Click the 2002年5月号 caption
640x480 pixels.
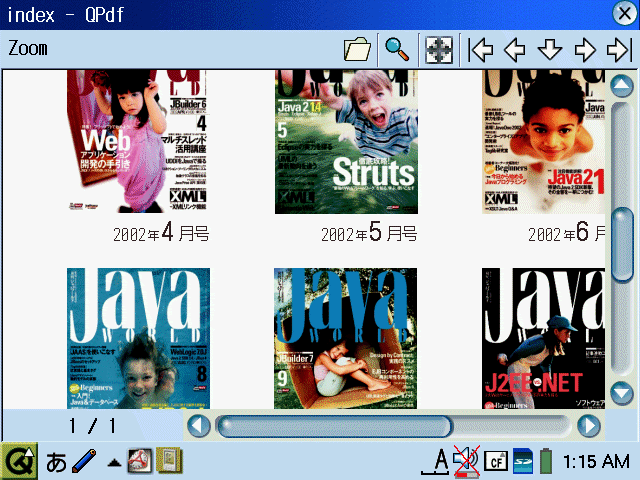coord(369,233)
